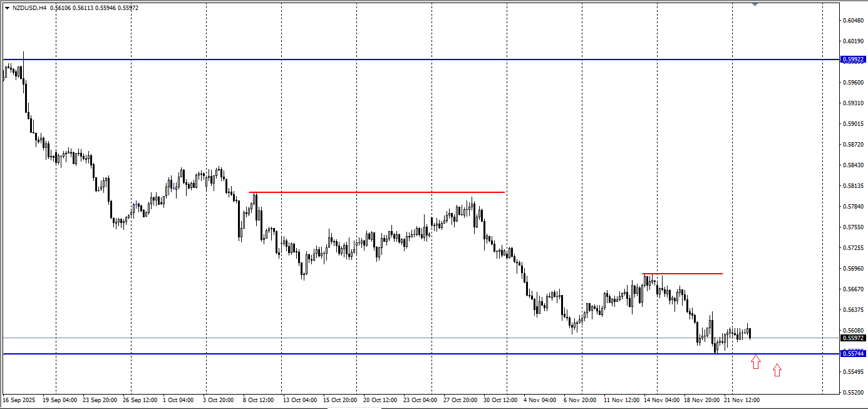Click the low price value 0.55946
The width and height of the screenshot is (868, 409).
point(106,8)
